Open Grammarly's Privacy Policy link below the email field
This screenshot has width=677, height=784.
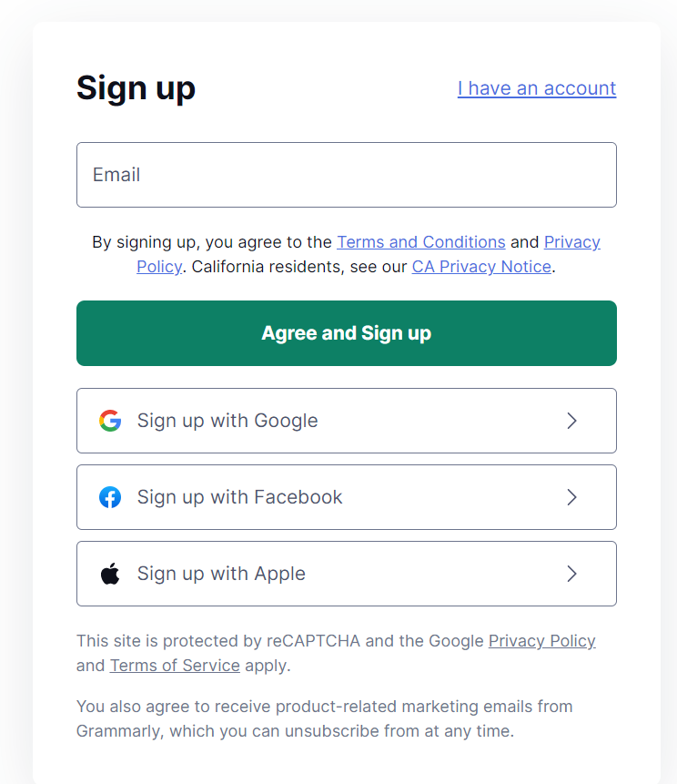(x=571, y=242)
